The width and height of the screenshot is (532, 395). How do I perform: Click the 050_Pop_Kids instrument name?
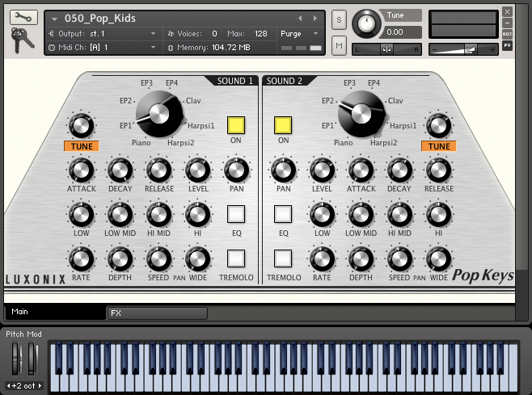click(100, 19)
